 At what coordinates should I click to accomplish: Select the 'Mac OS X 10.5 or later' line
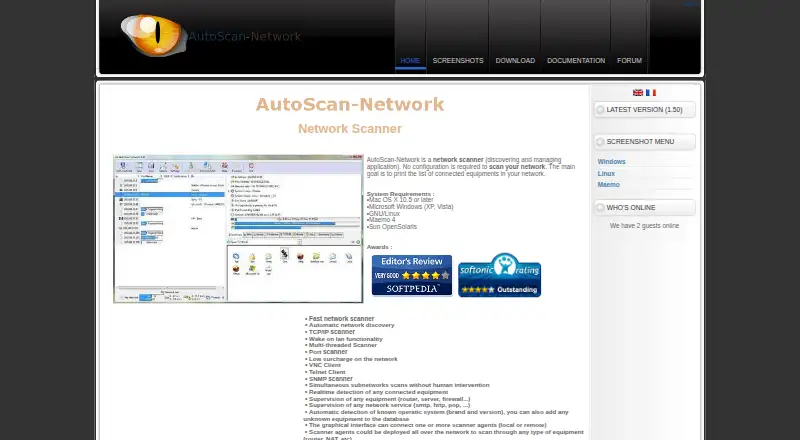(400, 200)
